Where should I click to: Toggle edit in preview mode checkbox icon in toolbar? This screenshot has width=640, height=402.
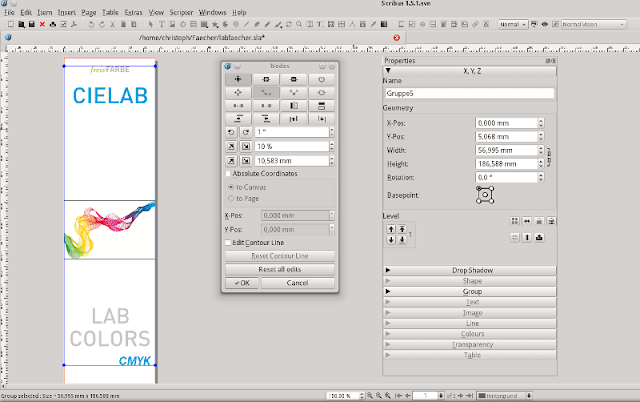tap(555, 24)
